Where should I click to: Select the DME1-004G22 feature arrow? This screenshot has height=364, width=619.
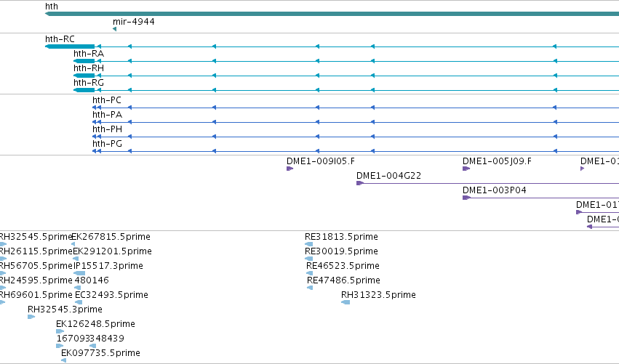tap(359, 183)
